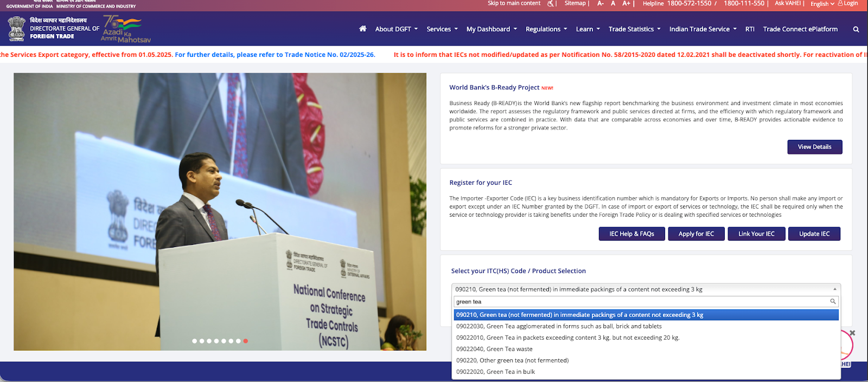Select the fourth carousel indicator dot
Image resolution: width=868 pixels, height=382 pixels.
[216, 341]
